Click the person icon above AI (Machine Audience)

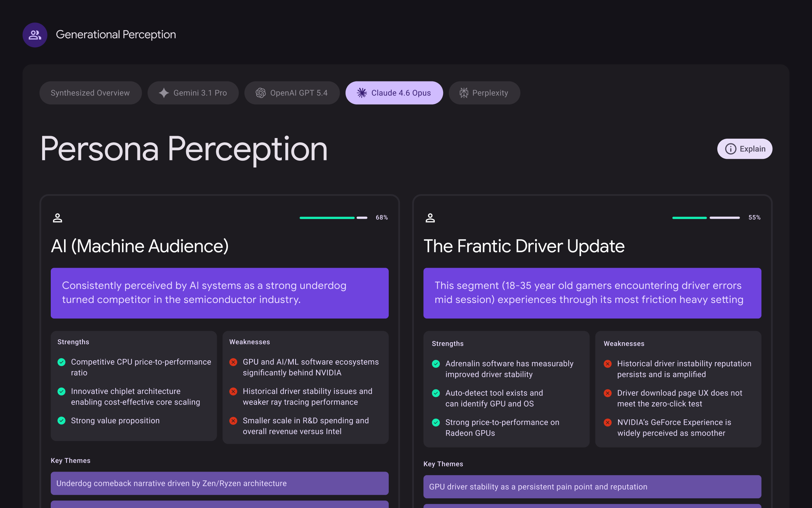(x=58, y=218)
